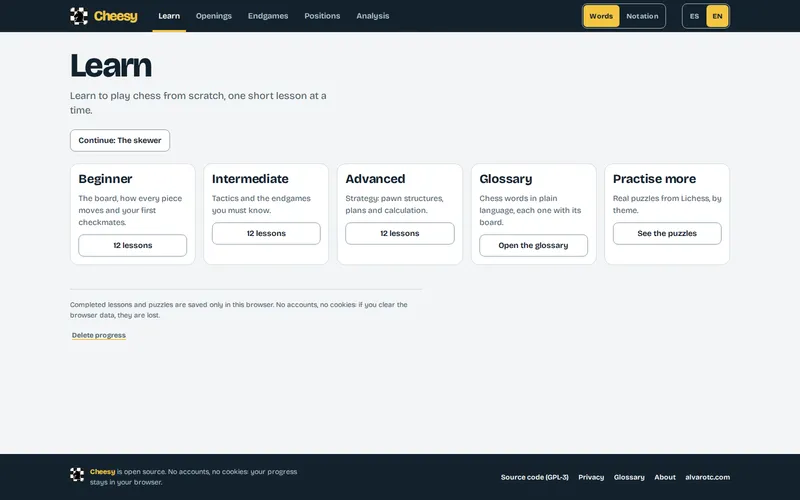Click the Beginner card heading
This screenshot has width=800, height=500.
click(x=105, y=179)
